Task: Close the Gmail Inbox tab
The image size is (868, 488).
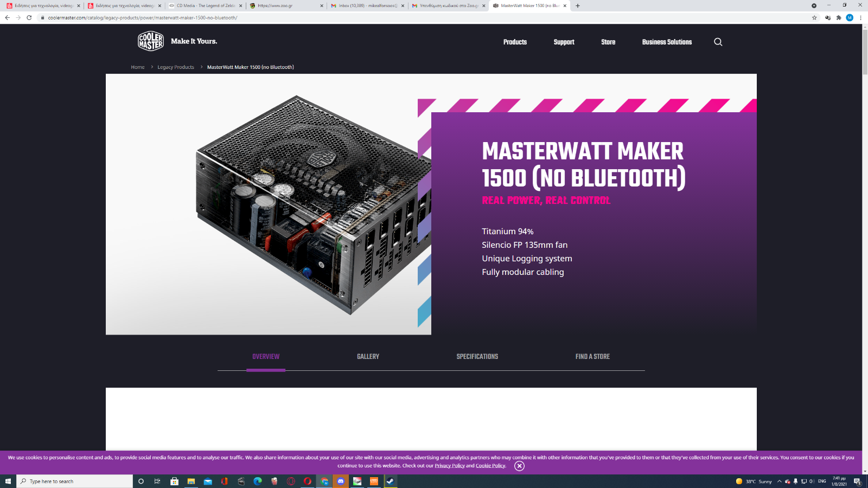Action: 403,5
